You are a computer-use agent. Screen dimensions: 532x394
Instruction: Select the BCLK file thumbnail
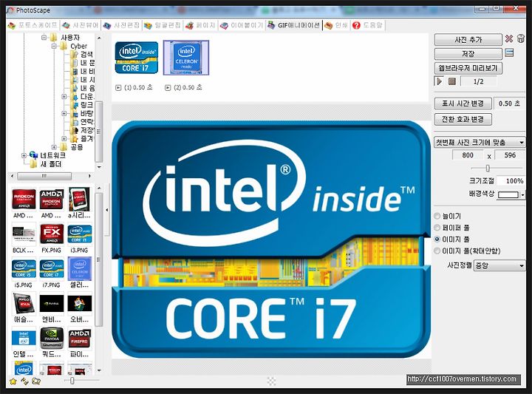click(24, 238)
